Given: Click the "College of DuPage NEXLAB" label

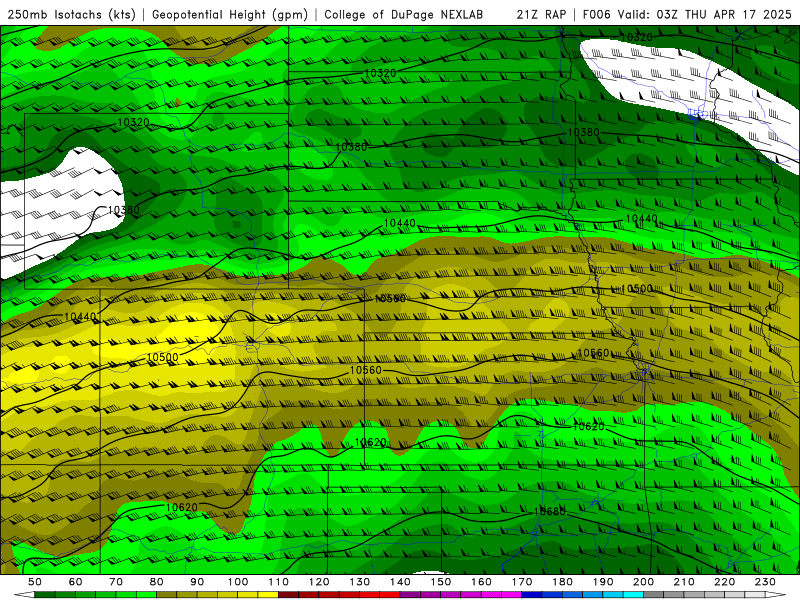Looking at the screenshot, I should [x=404, y=14].
